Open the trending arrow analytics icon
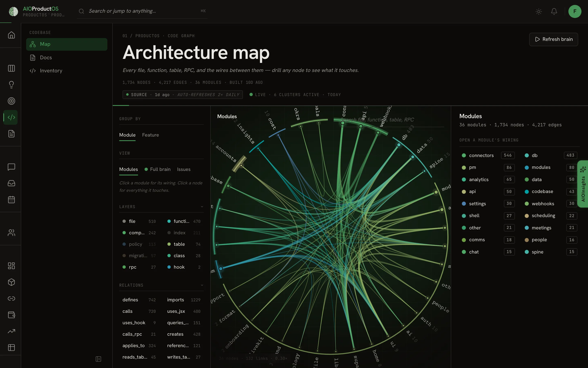588x368 pixels. point(11,331)
